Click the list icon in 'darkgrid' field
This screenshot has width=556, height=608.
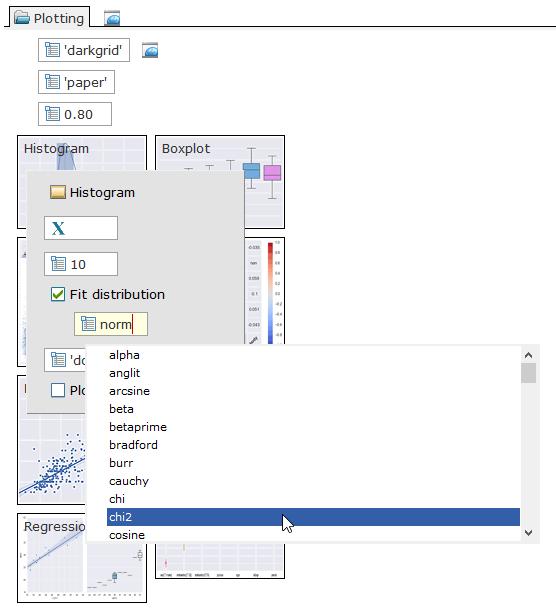click(x=52, y=50)
